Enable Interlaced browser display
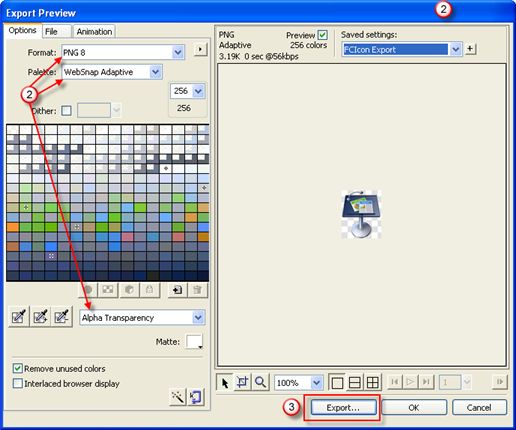The image size is (516, 430). coord(17,383)
